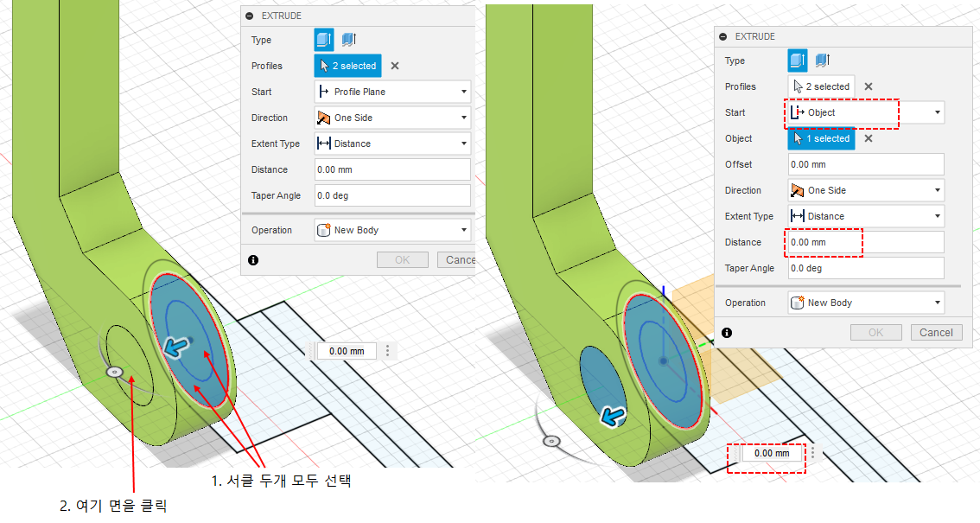The height and width of the screenshot is (523, 980).
Task: Open Direction dropdown in Object-start dialog
Action: click(x=866, y=190)
